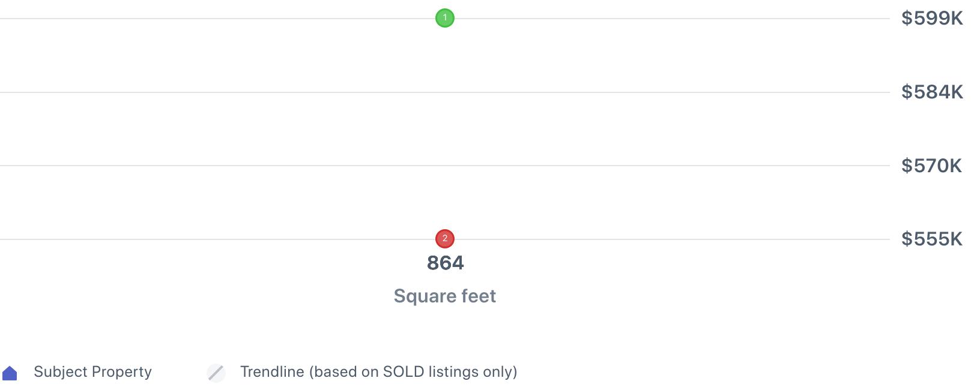The image size is (980, 390).
Task: Click plot area between $584K and $570K gridlines
Action: tap(240, 129)
